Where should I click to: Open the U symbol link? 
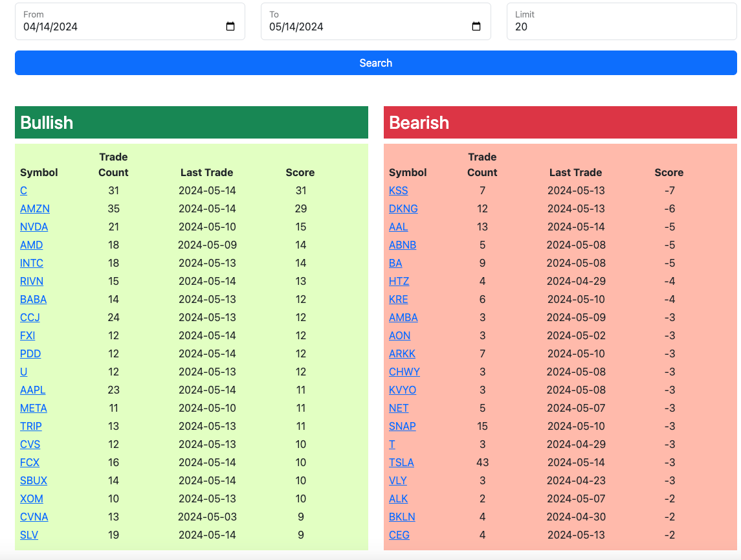tap(24, 372)
